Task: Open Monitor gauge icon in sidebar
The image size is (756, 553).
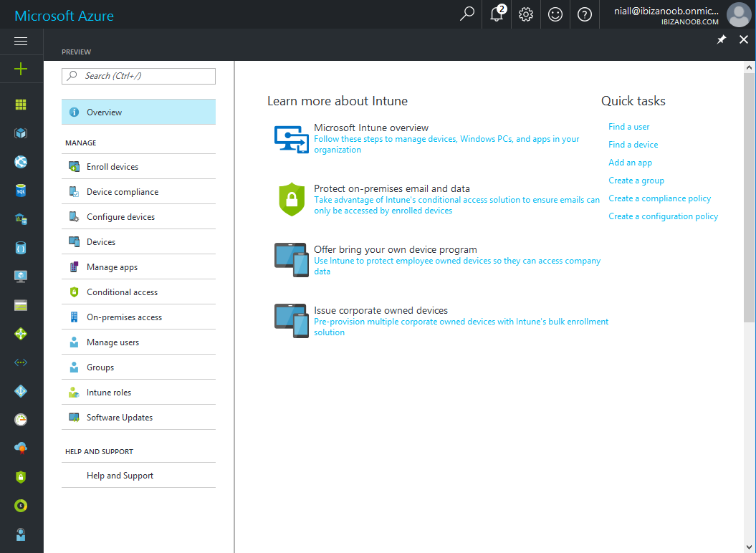Action: (21, 420)
